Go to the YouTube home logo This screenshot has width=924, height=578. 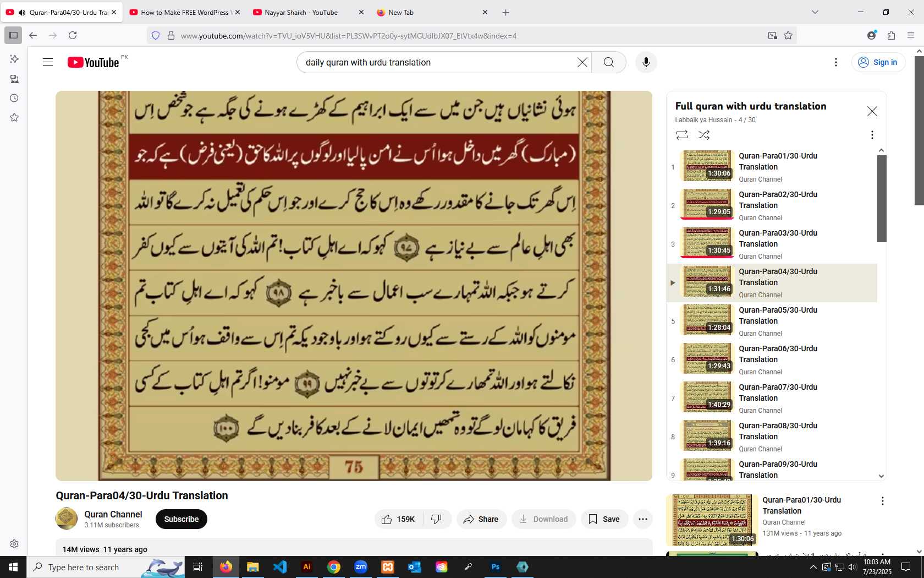[94, 62]
